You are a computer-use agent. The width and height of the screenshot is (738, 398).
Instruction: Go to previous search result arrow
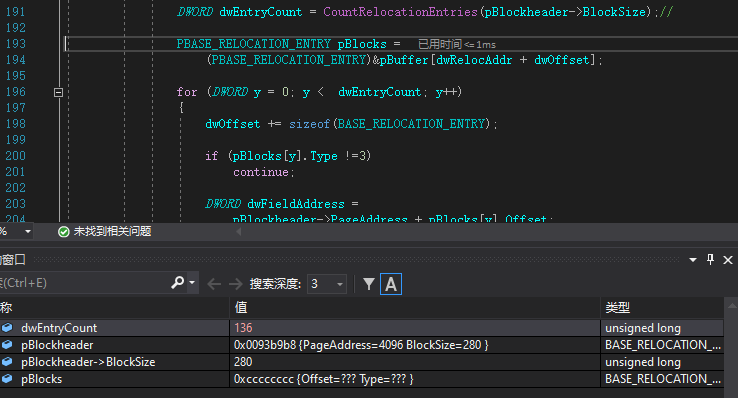point(214,284)
